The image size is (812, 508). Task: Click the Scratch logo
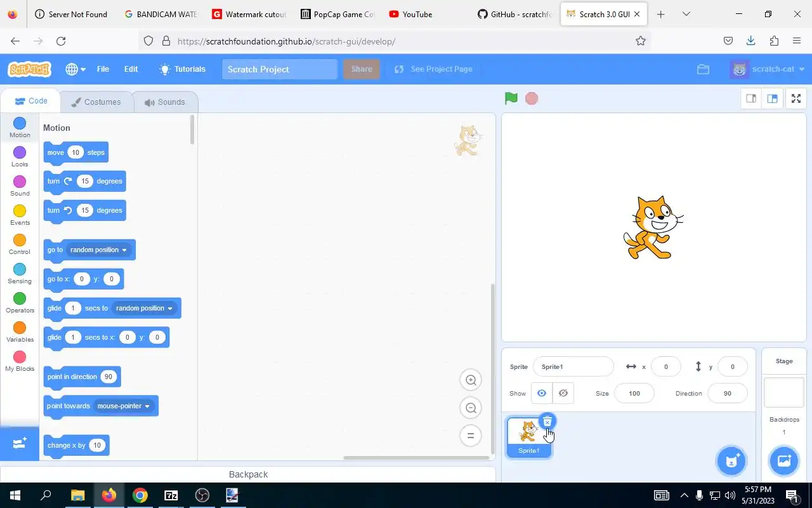[29, 69]
